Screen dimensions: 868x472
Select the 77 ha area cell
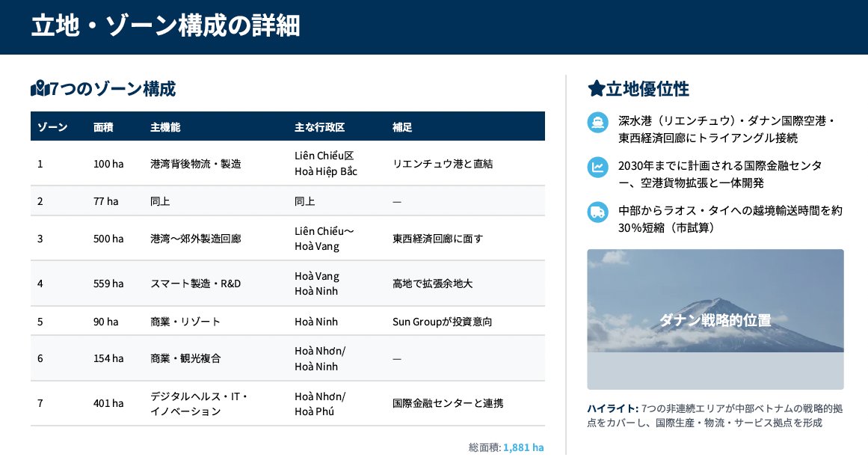pos(105,201)
